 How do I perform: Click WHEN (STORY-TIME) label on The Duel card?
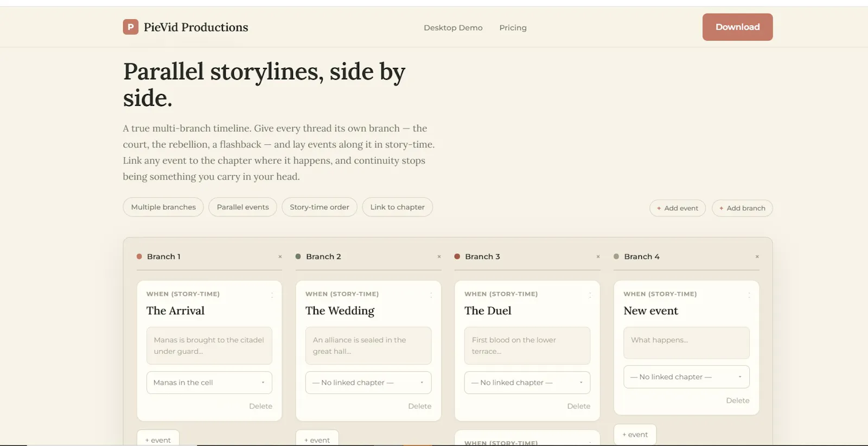(x=501, y=294)
